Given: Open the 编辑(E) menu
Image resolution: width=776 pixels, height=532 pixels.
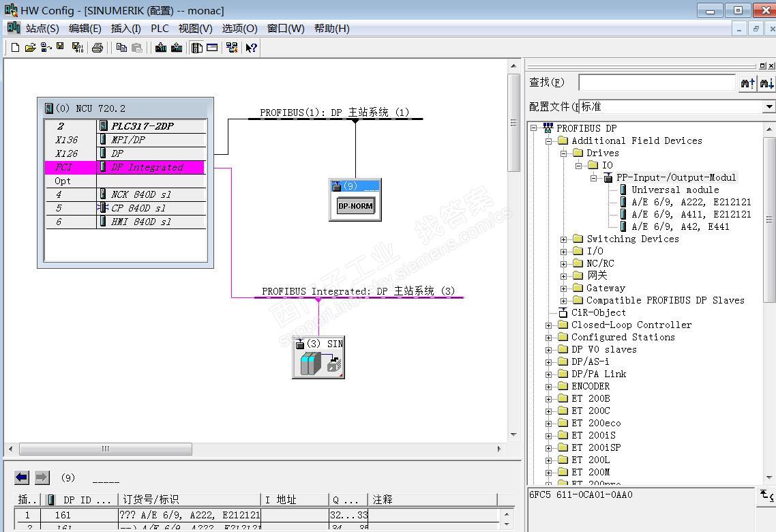Looking at the screenshot, I should click(x=85, y=29).
